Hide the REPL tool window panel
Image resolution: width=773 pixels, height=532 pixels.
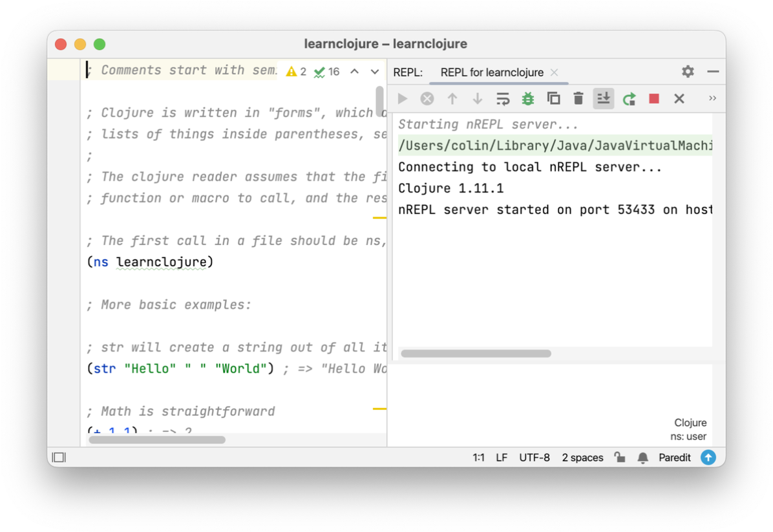[713, 72]
